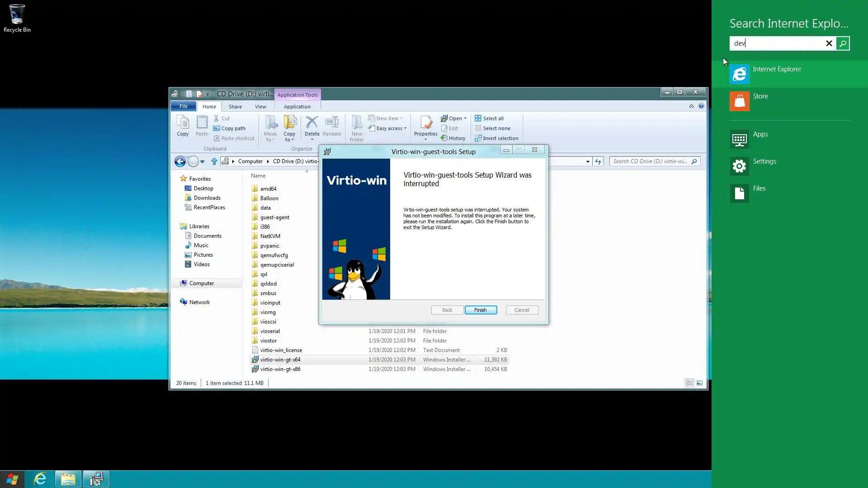Click the Up arrow navigation icon
This screenshot has width=868, height=488.
(214, 161)
